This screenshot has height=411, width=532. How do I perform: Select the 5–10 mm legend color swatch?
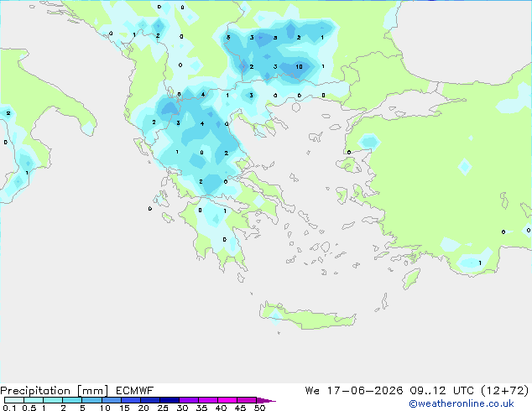coord(91,400)
